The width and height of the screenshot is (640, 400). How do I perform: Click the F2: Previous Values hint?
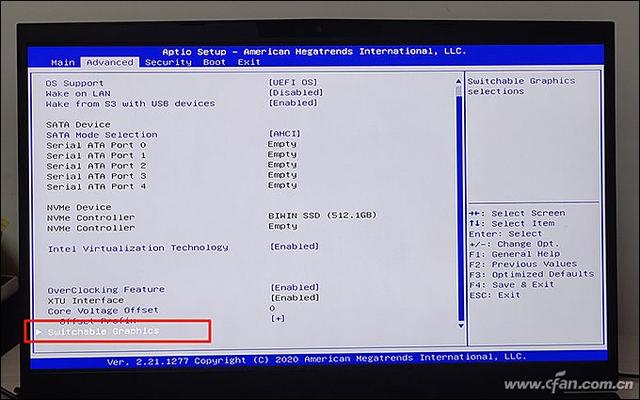(x=523, y=264)
